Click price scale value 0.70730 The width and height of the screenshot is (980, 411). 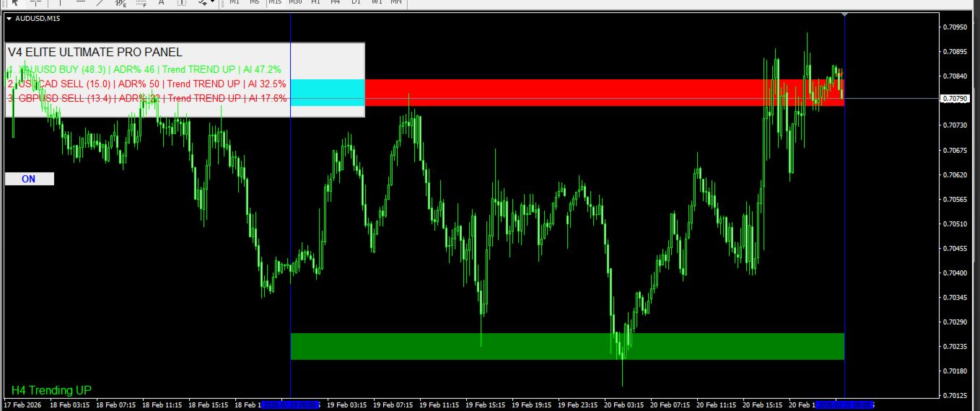[955, 125]
